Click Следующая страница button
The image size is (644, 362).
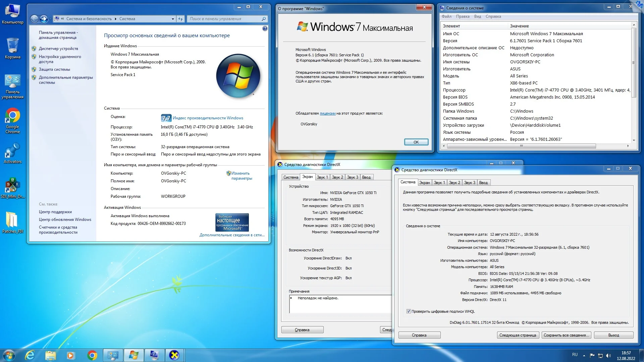(x=518, y=335)
